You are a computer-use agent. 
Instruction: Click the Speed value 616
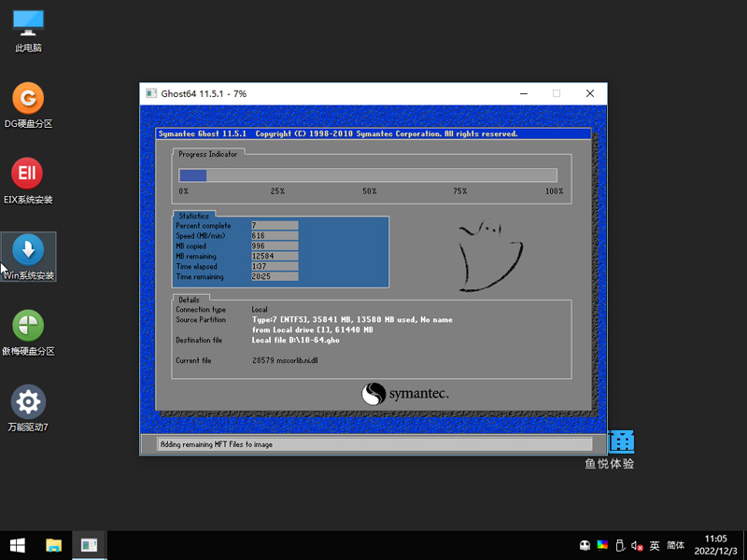tap(275, 236)
